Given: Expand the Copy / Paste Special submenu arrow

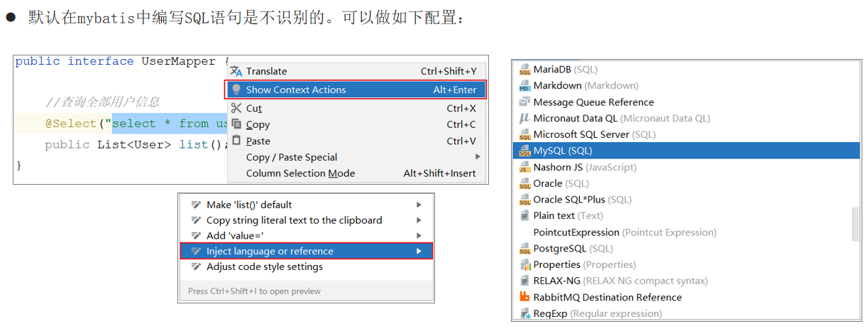Looking at the screenshot, I should (478, 157).
